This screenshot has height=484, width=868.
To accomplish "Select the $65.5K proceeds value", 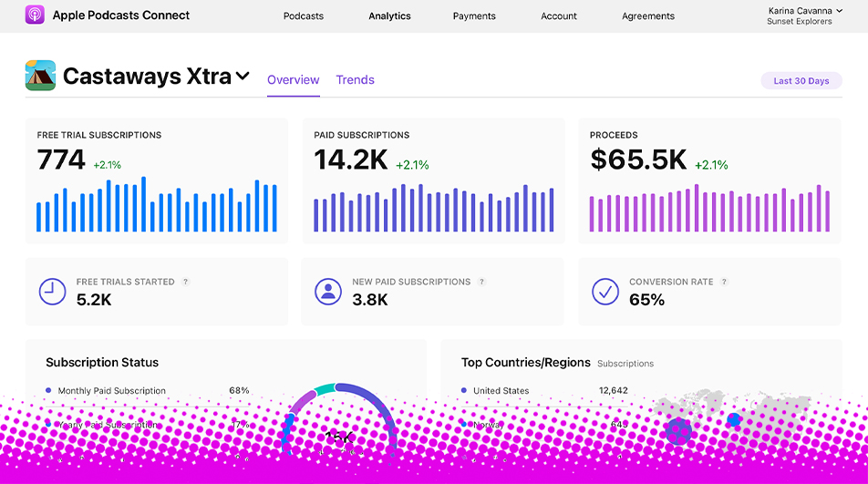I will tap(637, 160).
